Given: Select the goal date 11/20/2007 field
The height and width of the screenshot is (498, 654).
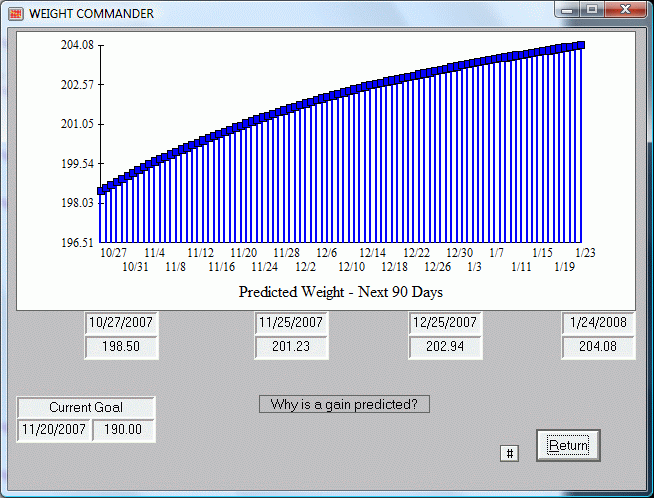Looking at the screenshot, I should 55,430.
